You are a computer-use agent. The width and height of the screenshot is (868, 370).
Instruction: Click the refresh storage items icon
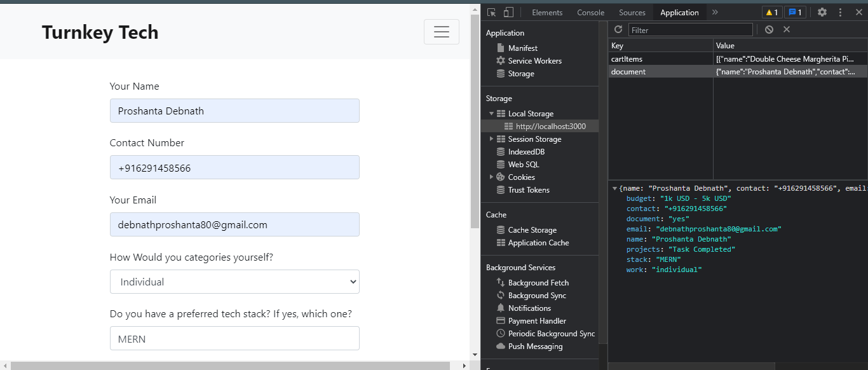618,29
